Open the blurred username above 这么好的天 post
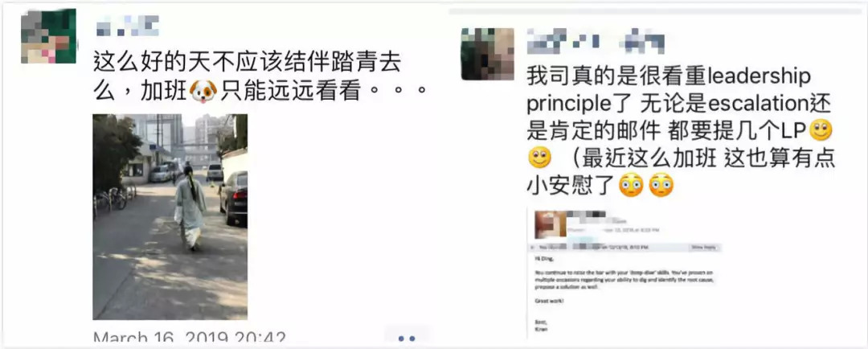 (x=127, y=26)
